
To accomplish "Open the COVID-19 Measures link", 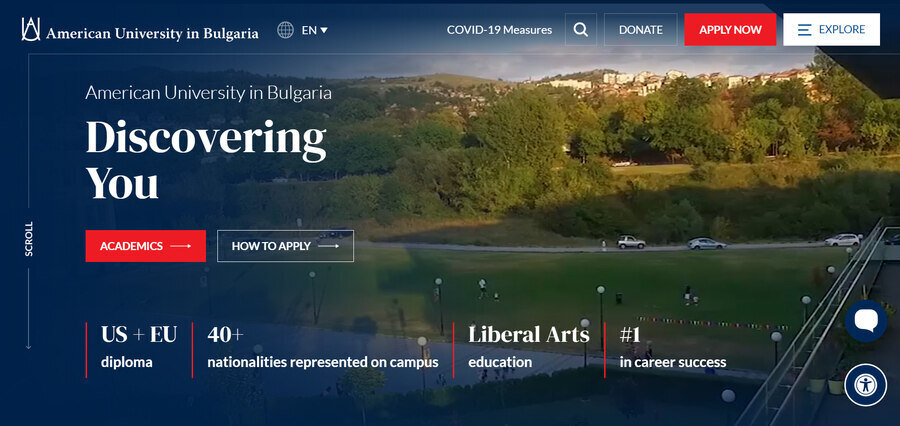I will coord(499,30).
